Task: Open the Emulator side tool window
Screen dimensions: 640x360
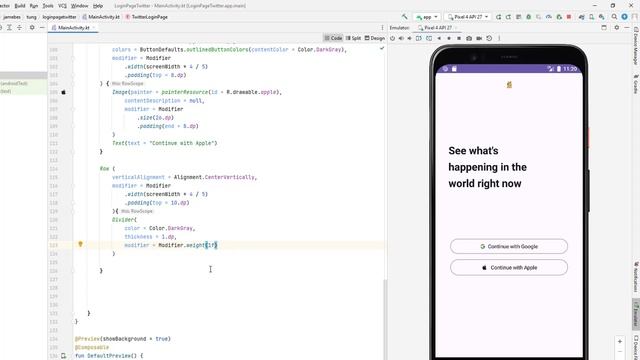Action: (636, 313)
